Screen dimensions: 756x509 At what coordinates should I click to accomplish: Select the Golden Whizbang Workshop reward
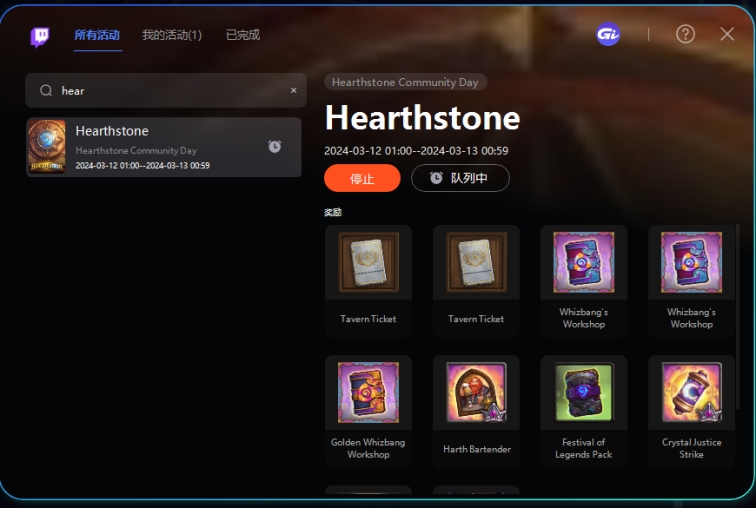point(368,411)
